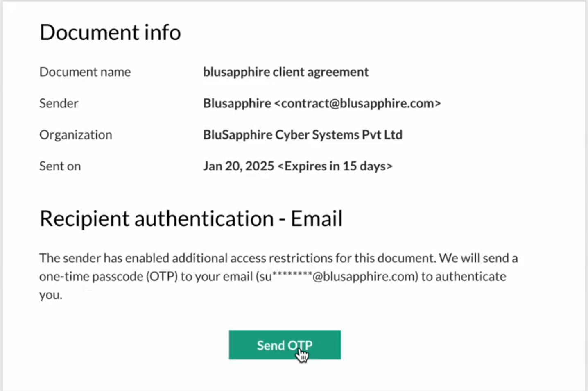Click the Sender field label
Image resolution: width=588 pixels, height=391 pixels.
point(59,103)
